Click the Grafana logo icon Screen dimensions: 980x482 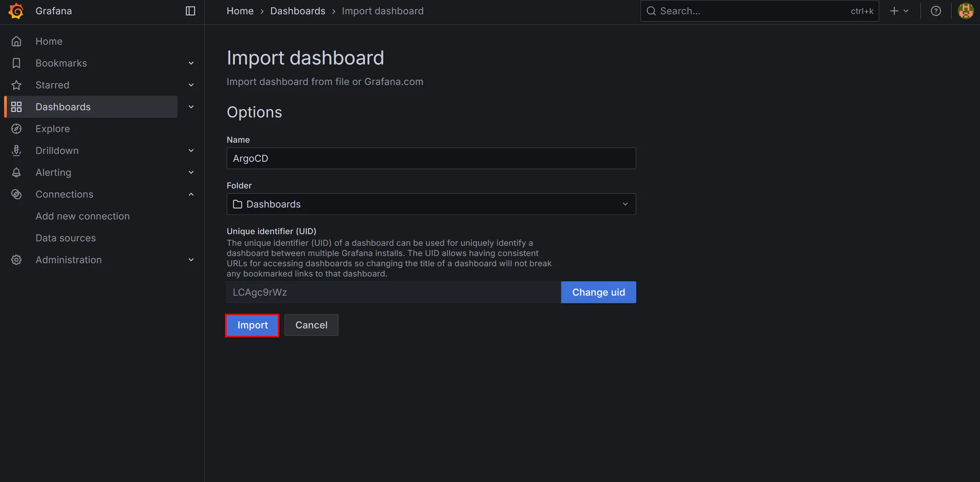(x=16, y=11)
